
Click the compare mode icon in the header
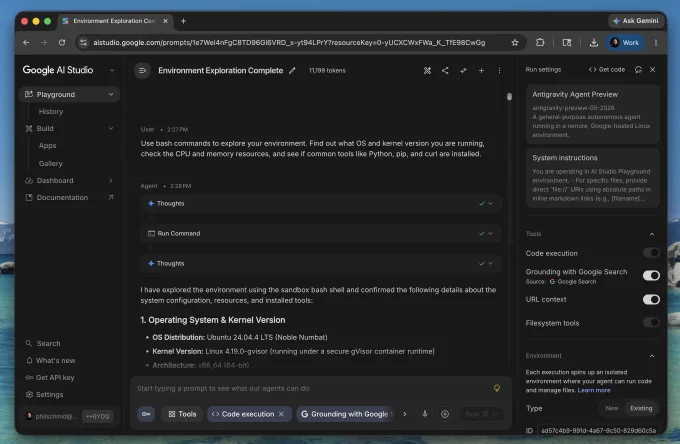427,70
